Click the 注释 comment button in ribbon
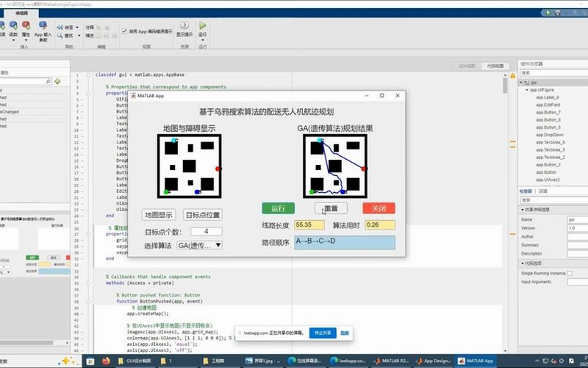Screen dimensions: 588x368 [90, 27]
